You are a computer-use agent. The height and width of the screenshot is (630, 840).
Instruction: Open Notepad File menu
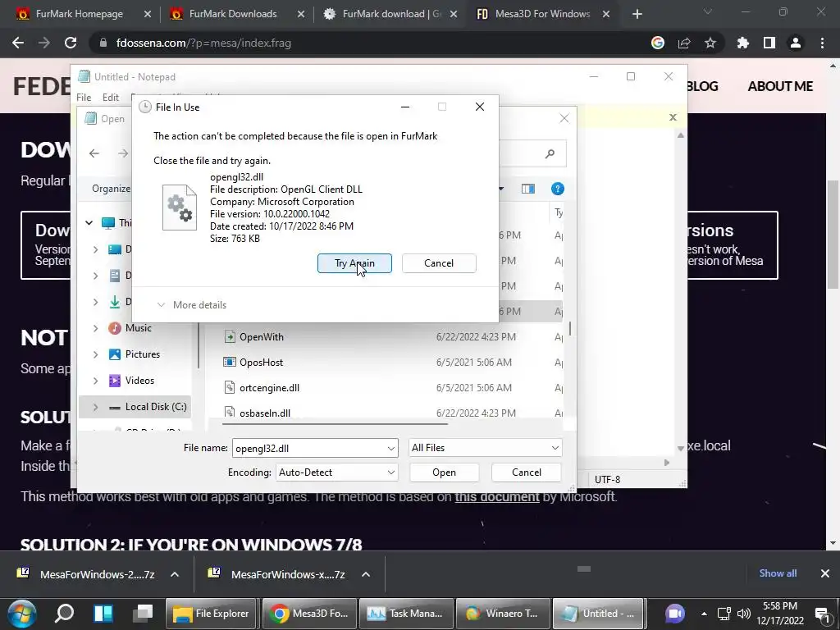click(x=84, y=98)
